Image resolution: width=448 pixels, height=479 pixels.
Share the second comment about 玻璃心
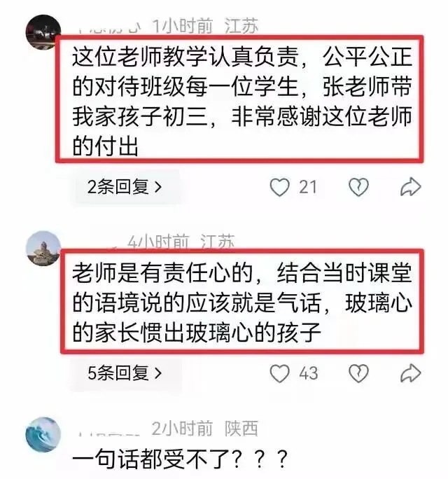(410, 373)
